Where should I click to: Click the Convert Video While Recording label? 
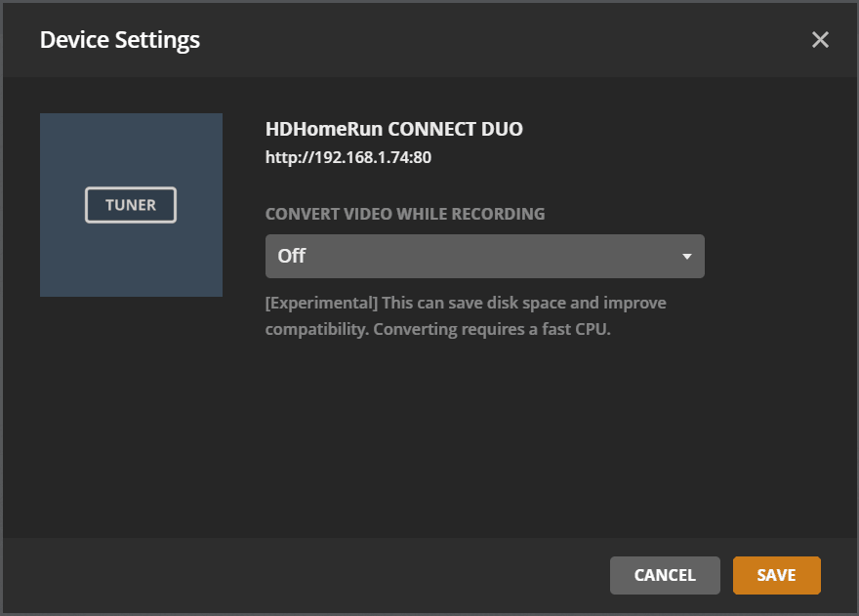pyautogui.click(x=405, y=214)
